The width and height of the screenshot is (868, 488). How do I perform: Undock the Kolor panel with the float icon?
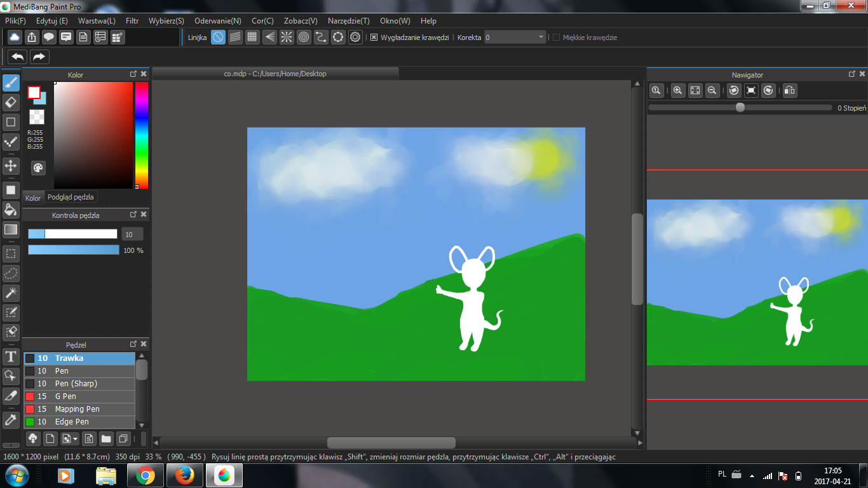[133, 74]
